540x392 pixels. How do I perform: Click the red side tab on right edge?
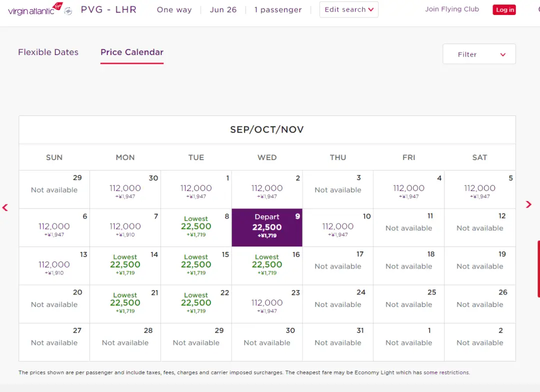pyautogui.click(x=538, y=268)
